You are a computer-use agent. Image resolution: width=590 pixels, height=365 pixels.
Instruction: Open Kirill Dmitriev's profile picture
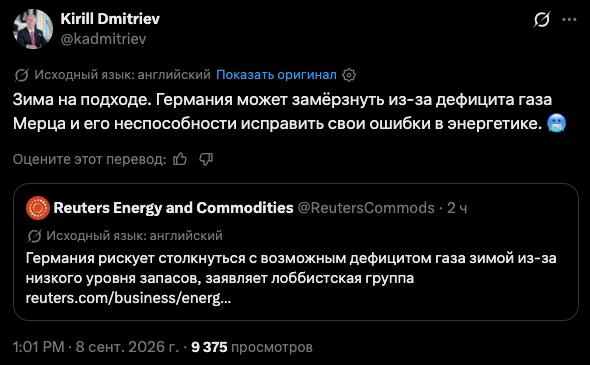pyautogui.click(x=33, y=29)
